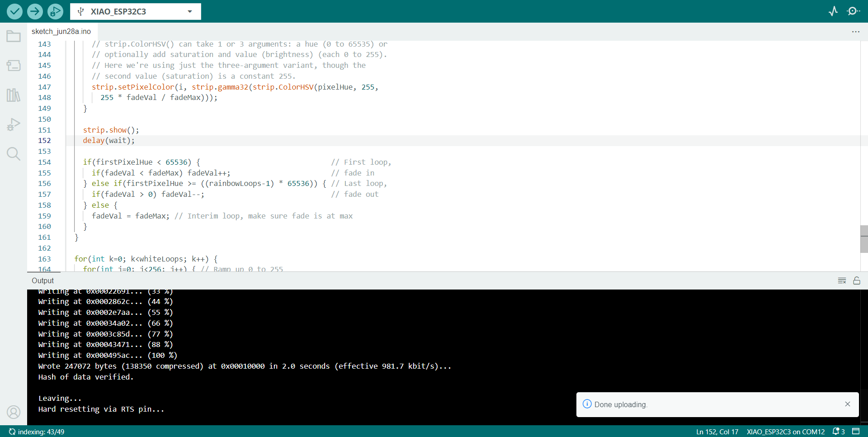Click the strip.setPixelColor code line
The width and height of the screenshot is (868, 437).
(x=235, y=87)
